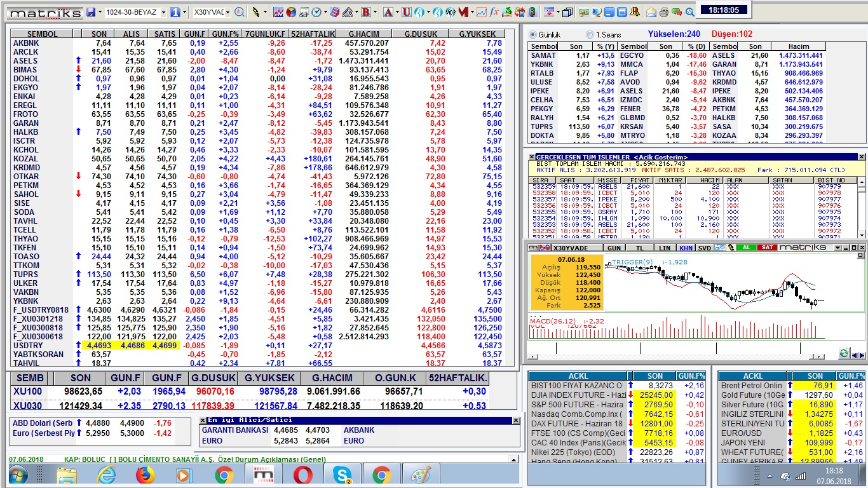Screen dimensions: 868x488
Task: Toggle the GUN button in chart panel
Action: click(614, 248)
